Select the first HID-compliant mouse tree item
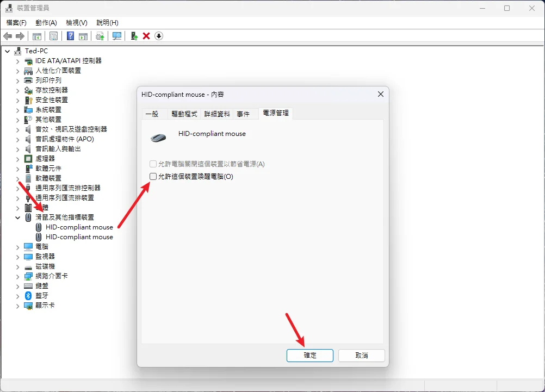 click(79, 227)
